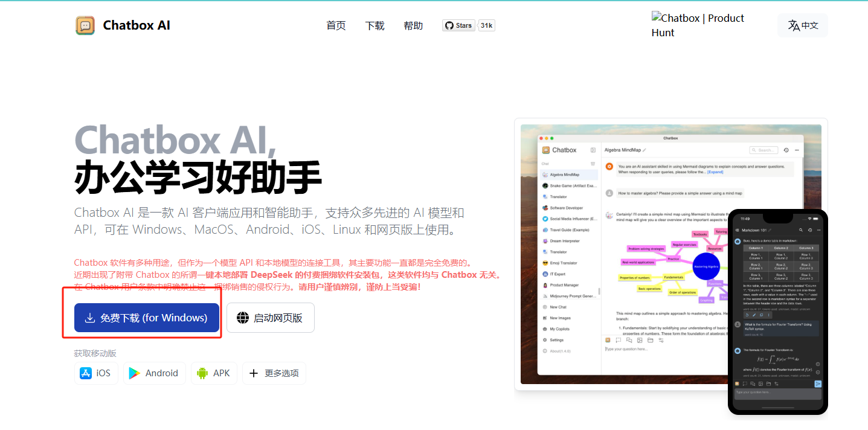This screenshot has height=430, width=868.
Task: Open the 帮助 navigation link
Action: [413, 25]
